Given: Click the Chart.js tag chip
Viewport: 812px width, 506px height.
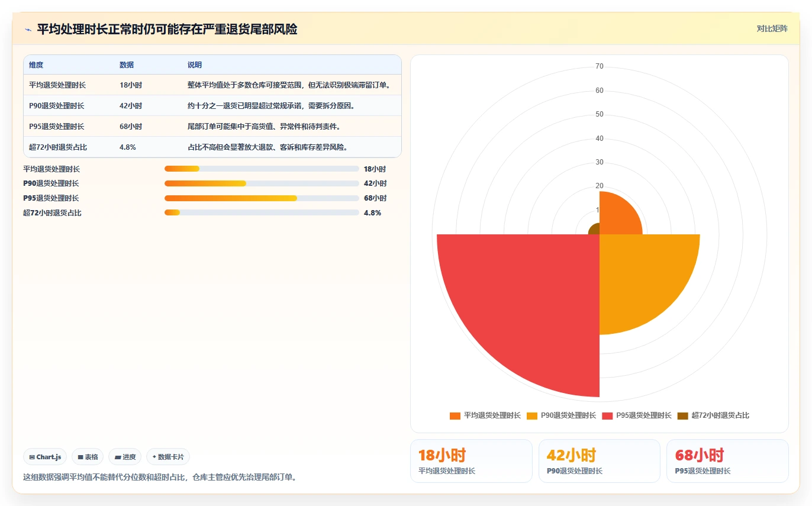Looking at the screenshot, I should click(45, 457).
